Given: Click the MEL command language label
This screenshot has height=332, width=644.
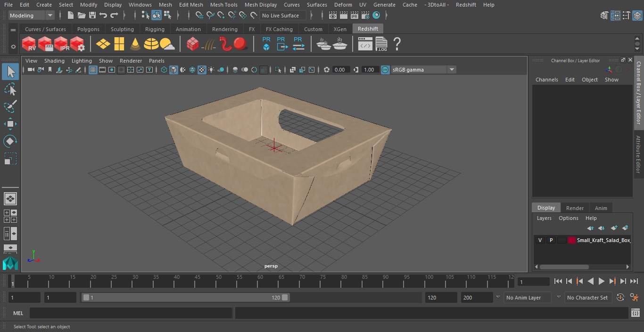Looking at the screenshot, I should point(18,313).
